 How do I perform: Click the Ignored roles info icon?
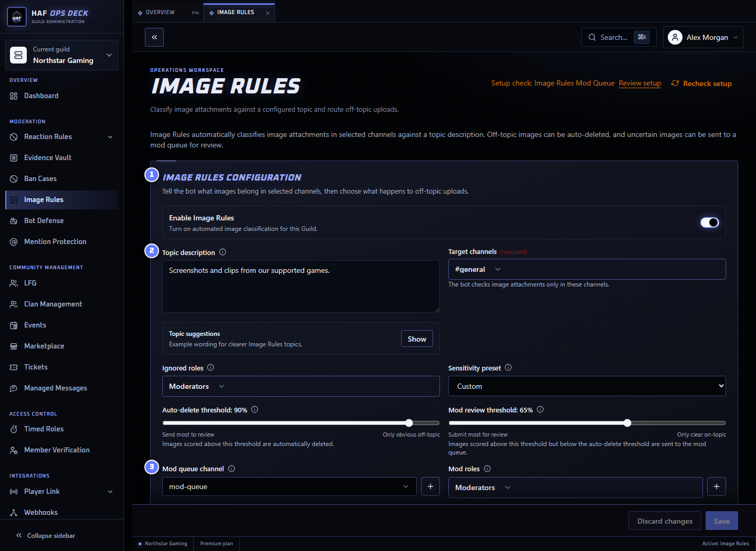tap(211, 368)
